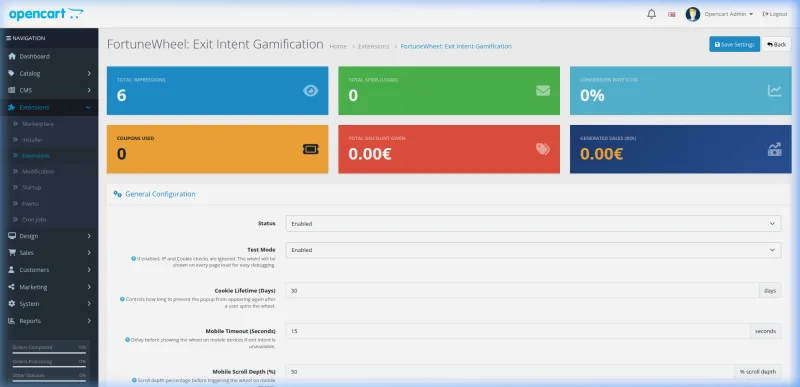The width and height of the screenshot is (800, 387).
Task: Click the Design monitor icon
Action: [x=12, y=236]
